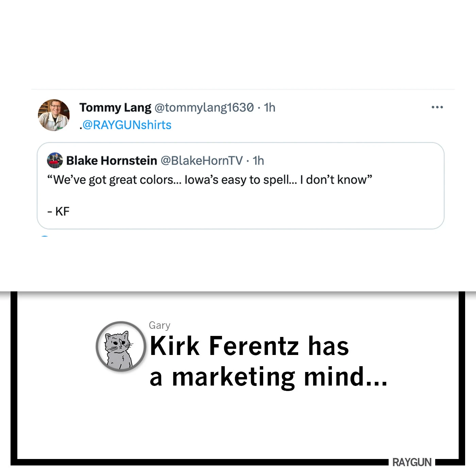Click the RAYGUN logo wordmark
This screenshot has height=476, width=476.
coord(412,462)
